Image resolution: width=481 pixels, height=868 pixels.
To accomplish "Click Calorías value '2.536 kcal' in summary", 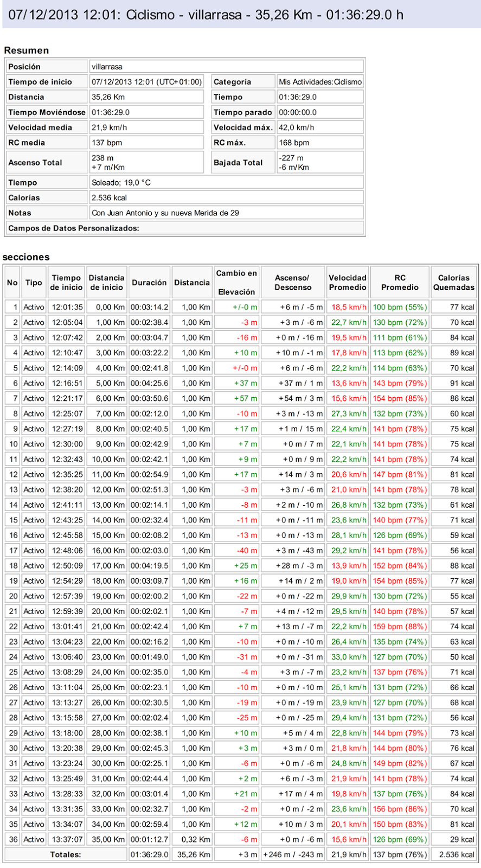I will (x=109, y=198).
